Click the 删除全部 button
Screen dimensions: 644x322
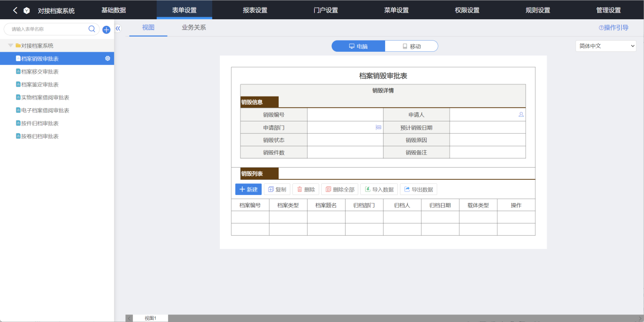coord(340,189)
